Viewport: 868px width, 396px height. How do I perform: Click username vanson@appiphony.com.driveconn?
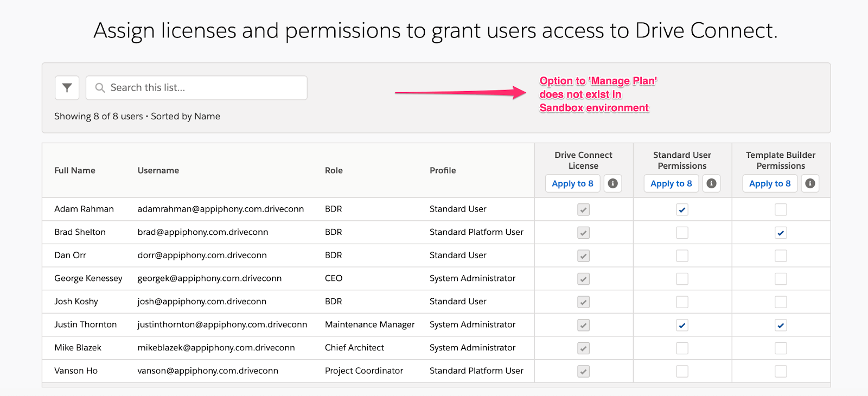[208, 371]
